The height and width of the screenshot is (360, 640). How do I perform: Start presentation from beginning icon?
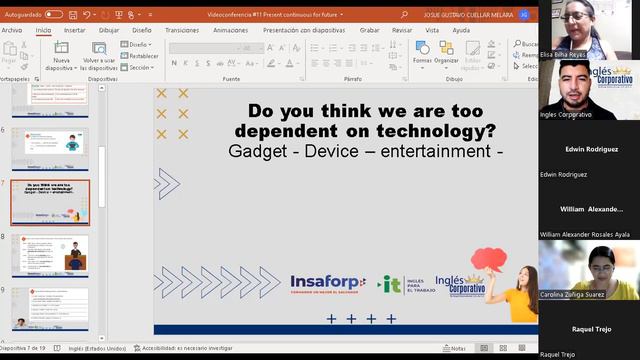point(119,15)
